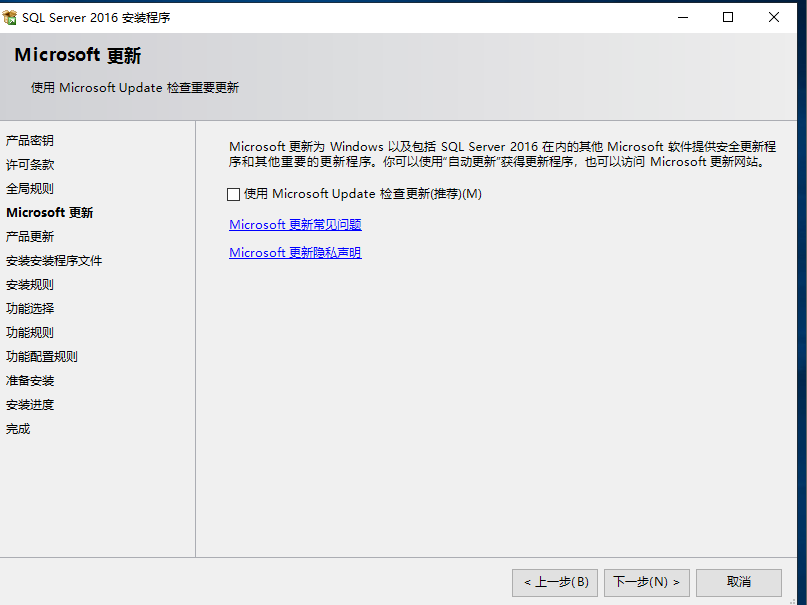Select 完成 step in sidebar
This screenshot has height=605, width=807.
coord(18,429)
